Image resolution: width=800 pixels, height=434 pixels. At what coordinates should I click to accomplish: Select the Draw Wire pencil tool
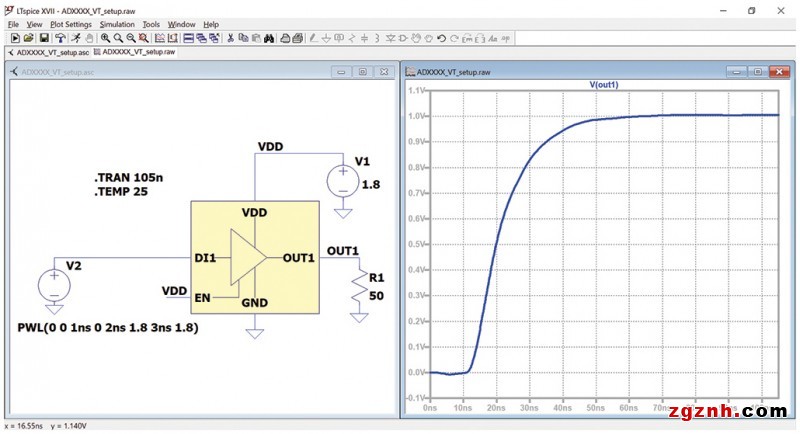[314, 38]
